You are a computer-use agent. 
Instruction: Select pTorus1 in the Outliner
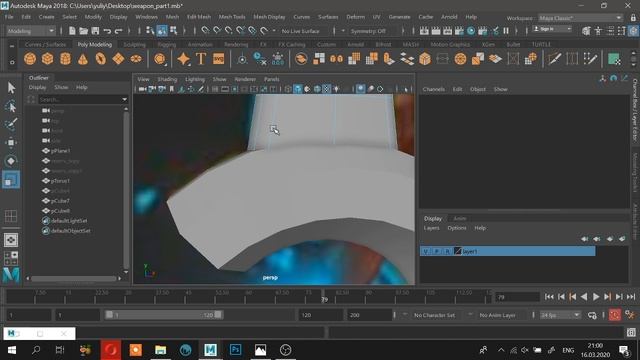pyautogui.click(x=60, y=181)
